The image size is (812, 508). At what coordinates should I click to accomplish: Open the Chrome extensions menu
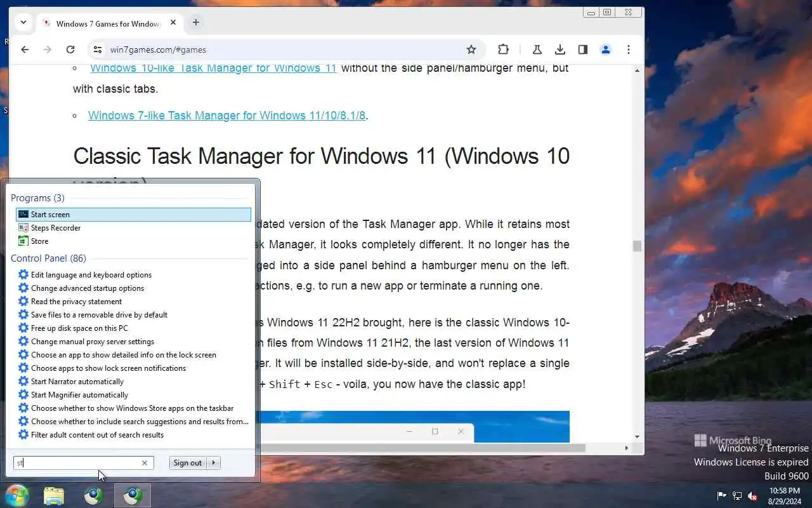pyautogui.click(x=503, y=50)
